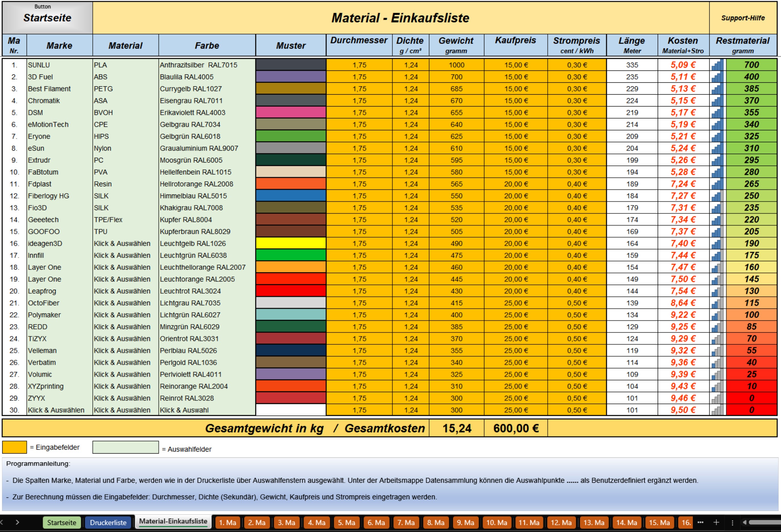This screenshot has width=781, height=532.
Task: Open Material 'Klick & Auswählen' in row 16
Action: (125, 243)
